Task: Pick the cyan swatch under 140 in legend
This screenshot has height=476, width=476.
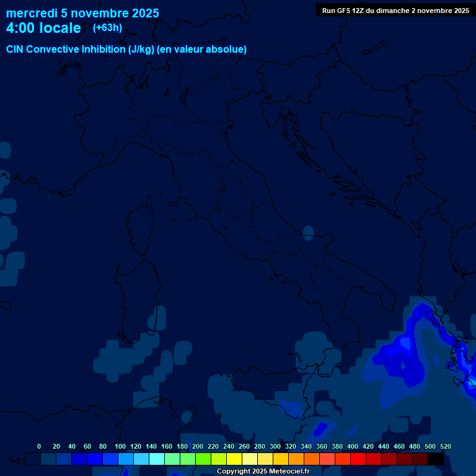Action: coord(157,459)
